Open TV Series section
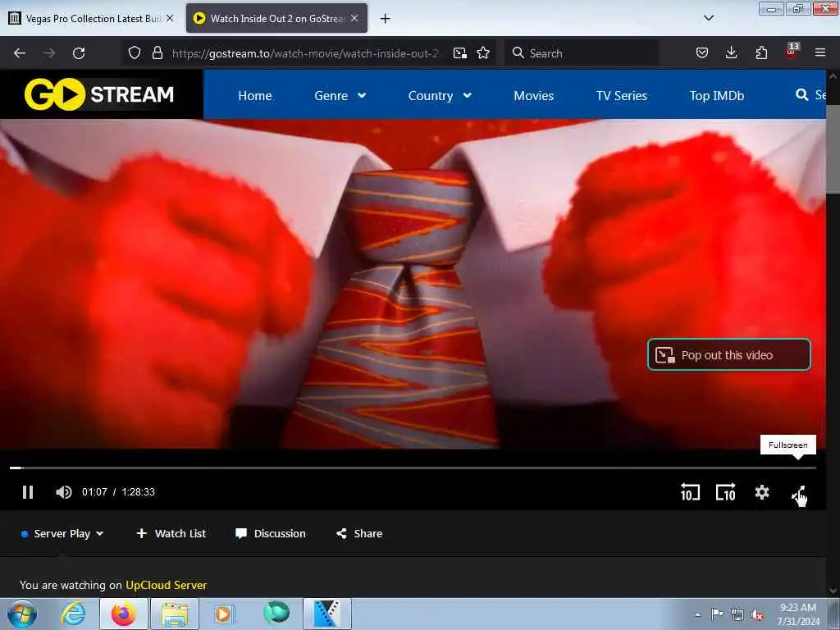This screenshot has width=840, height=630. (622, 95)
